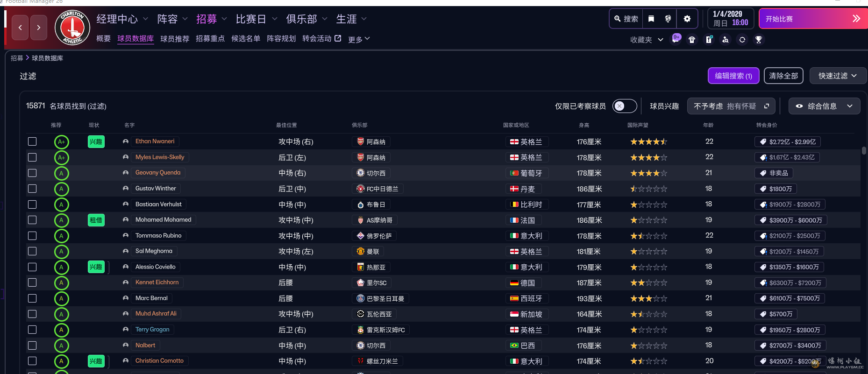
Task: Open the trophy competitions icon
Action: 759,40
